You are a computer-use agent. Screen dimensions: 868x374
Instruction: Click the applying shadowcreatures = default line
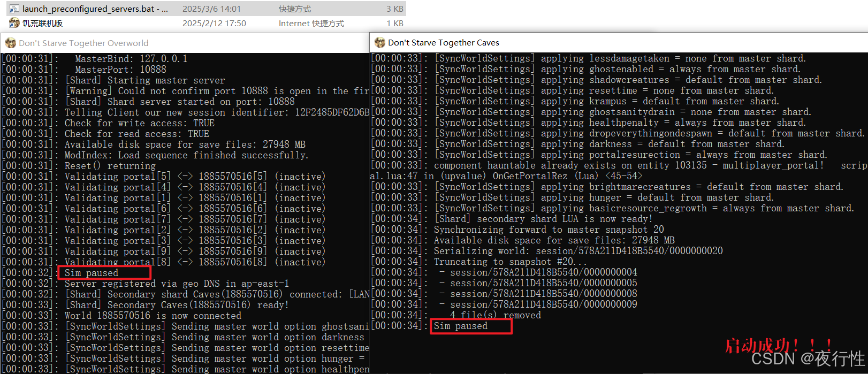pos(597,80)
